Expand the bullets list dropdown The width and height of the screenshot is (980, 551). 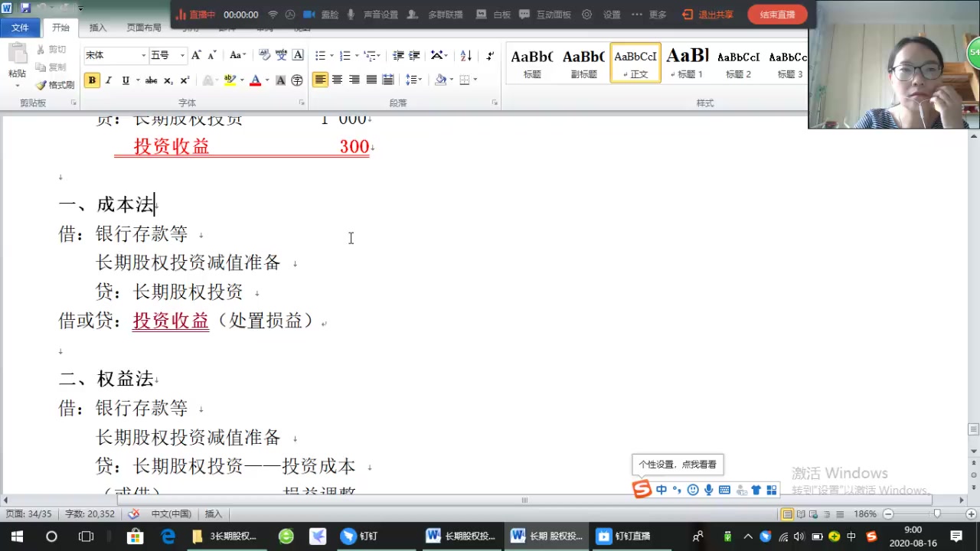[332, 55]
